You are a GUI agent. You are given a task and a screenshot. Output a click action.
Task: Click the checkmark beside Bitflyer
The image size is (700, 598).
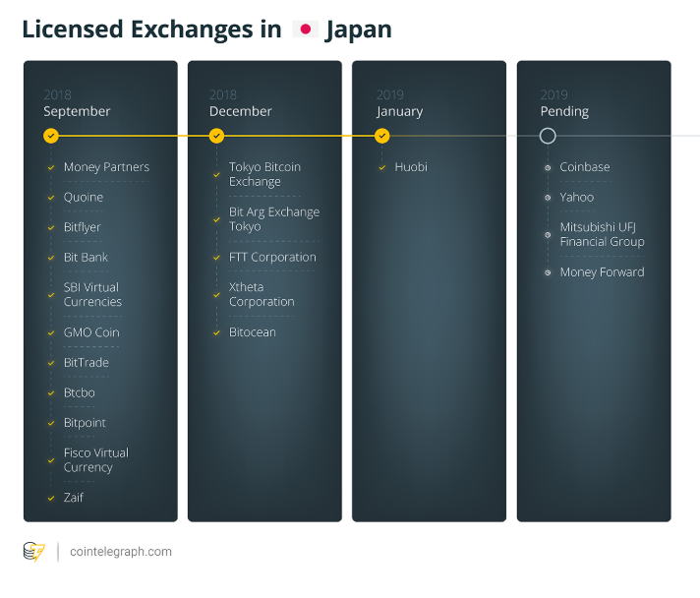click(51, 228)
